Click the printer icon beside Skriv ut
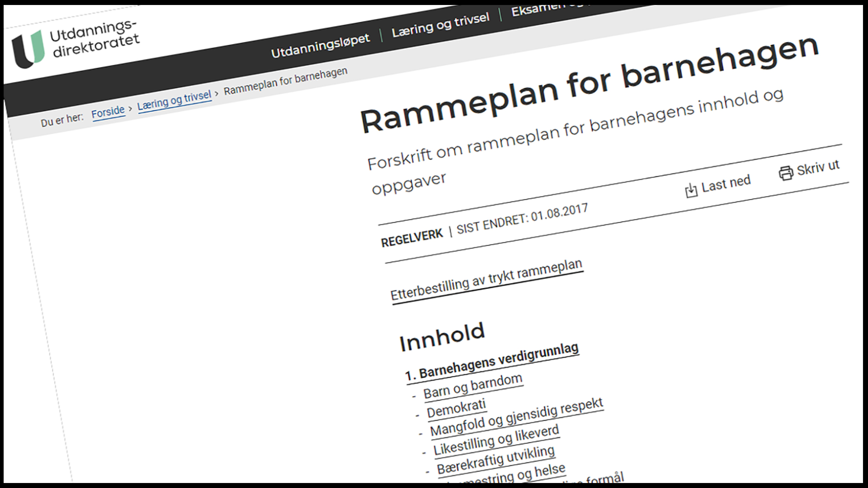 pyautogui.click(x=786, y=173)
